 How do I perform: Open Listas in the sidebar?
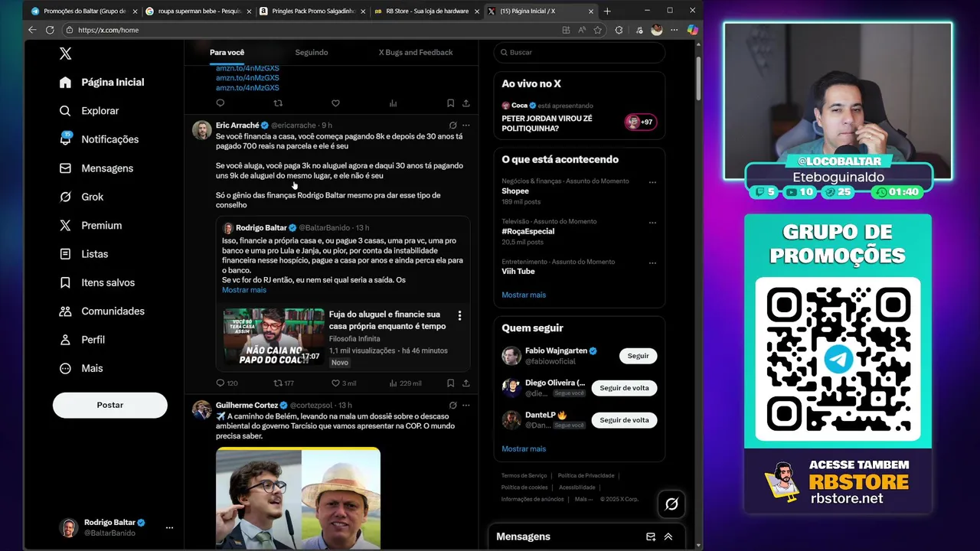click(83, 254)
